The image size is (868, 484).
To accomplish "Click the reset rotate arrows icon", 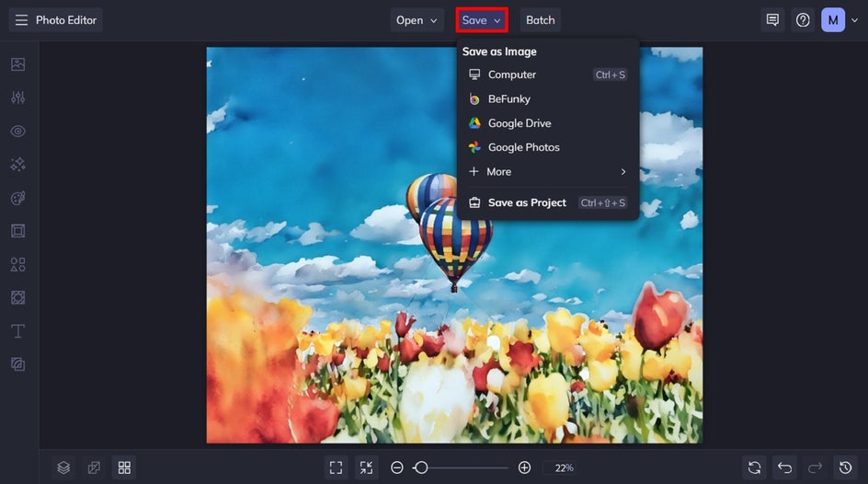I will 754,467.
